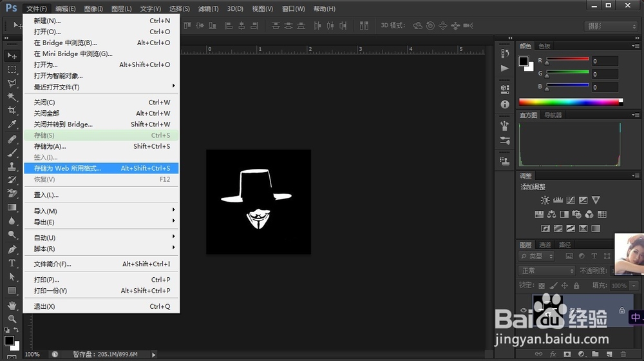This screenshot has width=644, height=361.
Task: Select the Healing Brush tool
Action: click(x=12, y=139)
